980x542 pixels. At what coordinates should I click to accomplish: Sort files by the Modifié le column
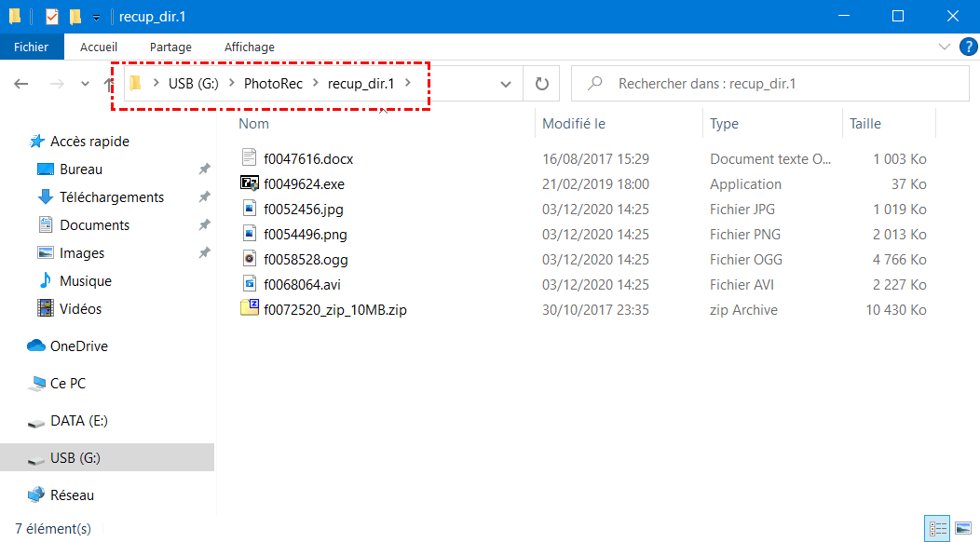click(574, 123)
